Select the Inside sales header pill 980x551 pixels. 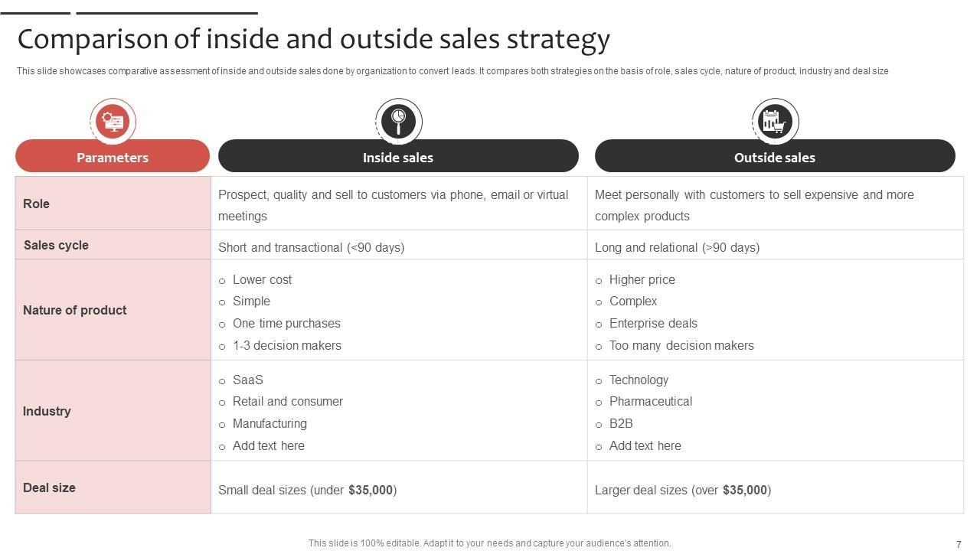coord(398,157)
